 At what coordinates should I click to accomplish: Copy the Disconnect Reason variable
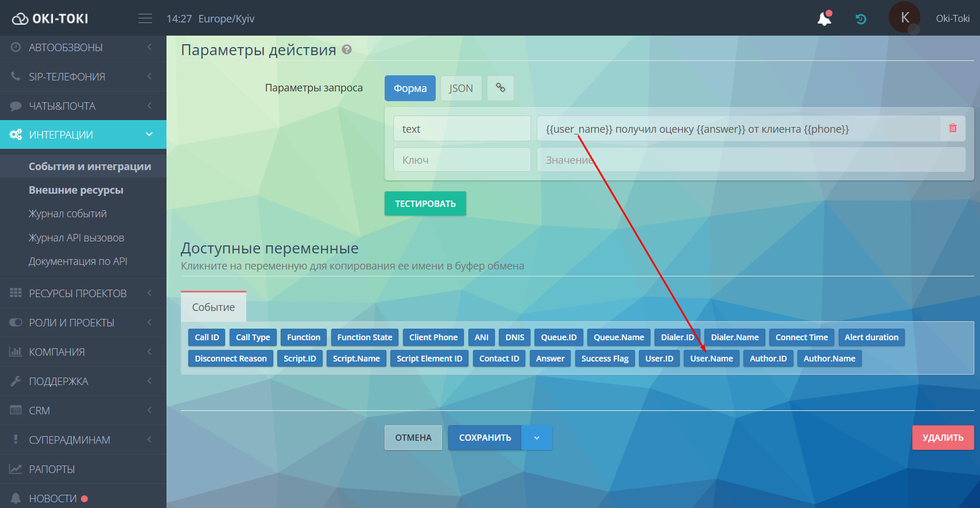[x=231, y=358]
